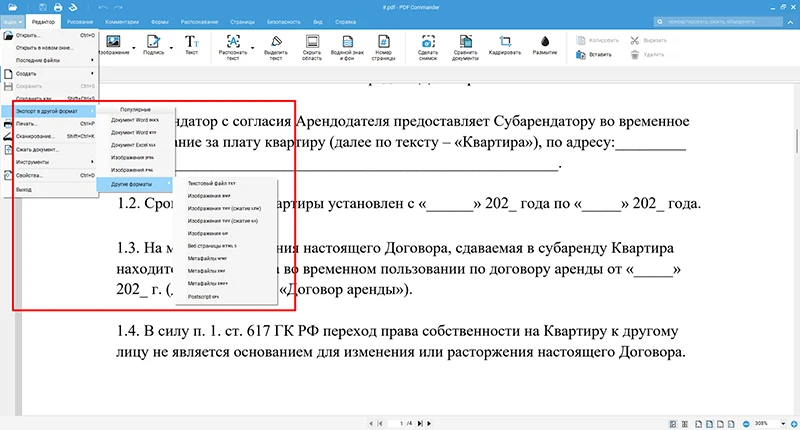Go to the previous page arrow

click(371, 423)
